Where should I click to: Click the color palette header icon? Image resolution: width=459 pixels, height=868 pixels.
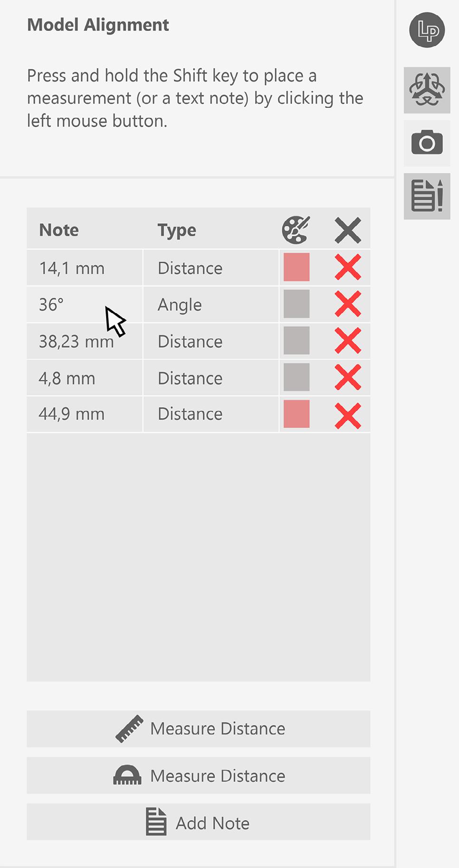coord(296,230)
